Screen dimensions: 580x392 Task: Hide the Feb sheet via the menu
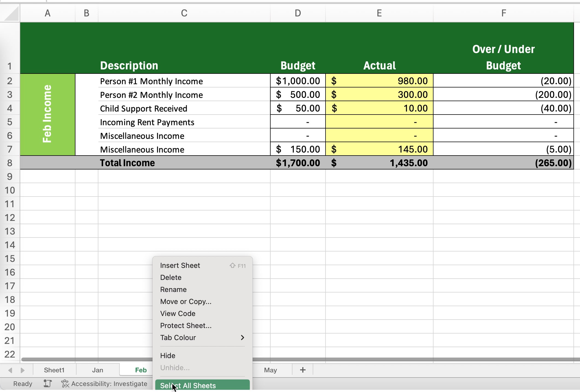168,355
